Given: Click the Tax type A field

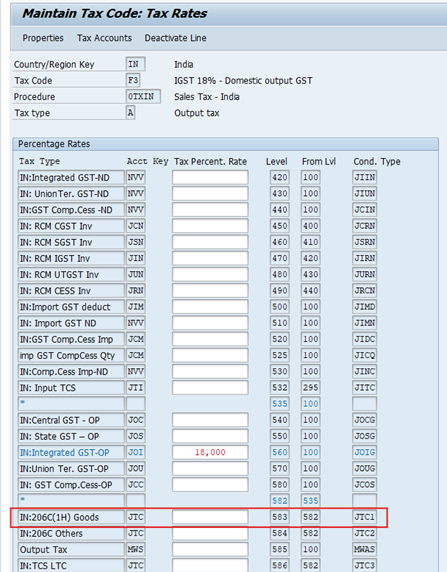Looking at the screenshot, I should 130,113.
